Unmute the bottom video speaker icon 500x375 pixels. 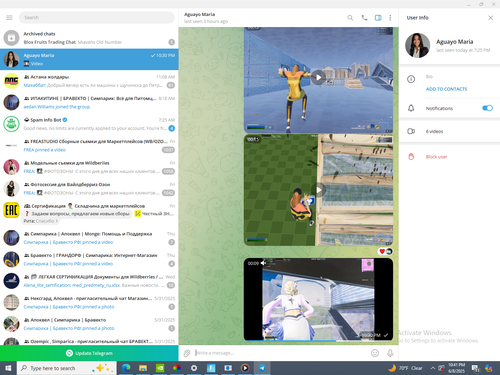[x=264, y=263]
